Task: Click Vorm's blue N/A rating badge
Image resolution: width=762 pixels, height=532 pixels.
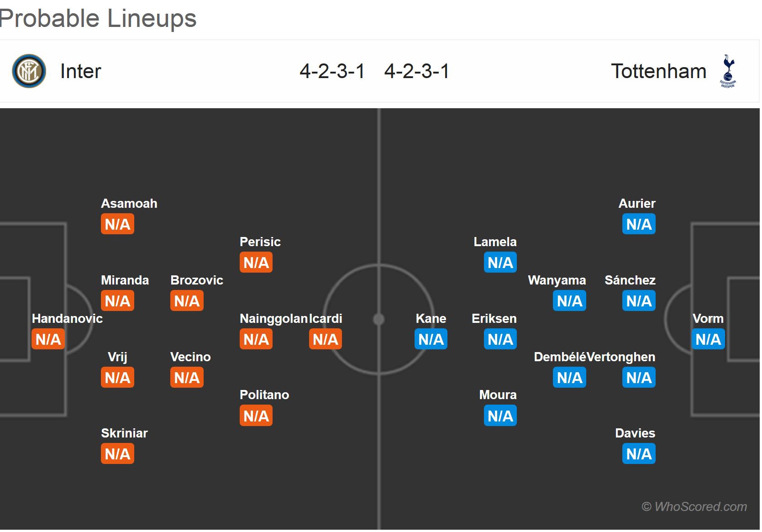Action: point(708,339)
